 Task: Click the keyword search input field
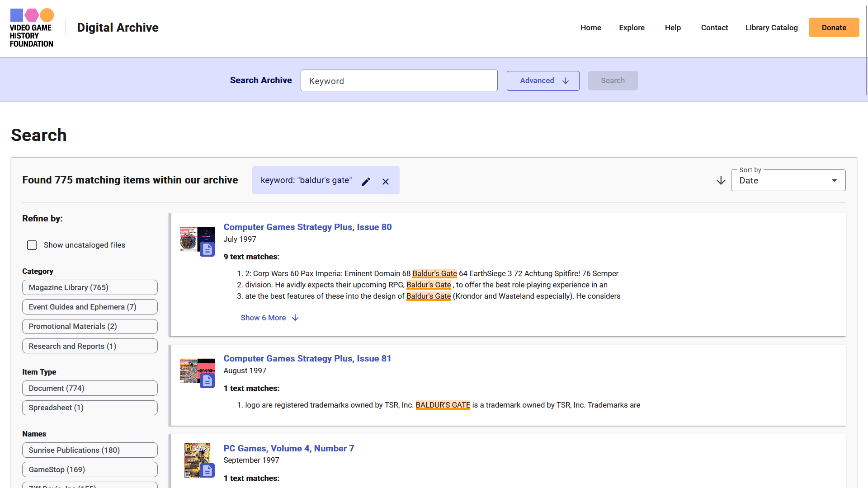point(399,80)
